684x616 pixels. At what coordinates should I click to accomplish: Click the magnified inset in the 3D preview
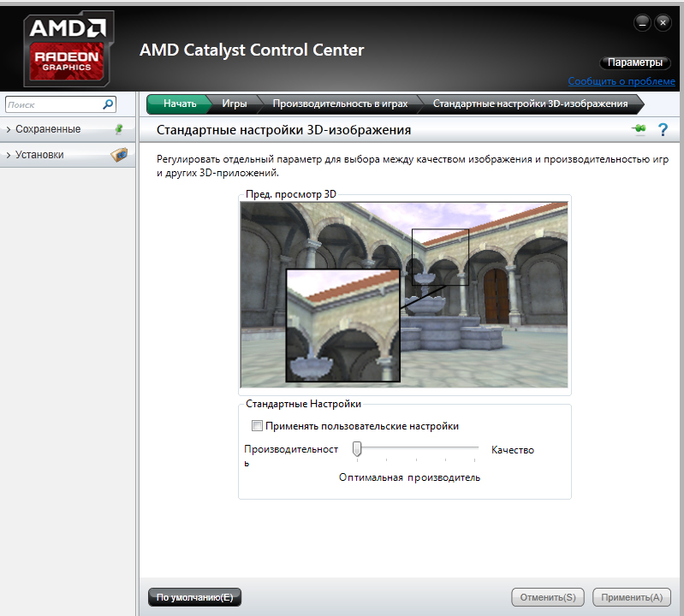343,325
